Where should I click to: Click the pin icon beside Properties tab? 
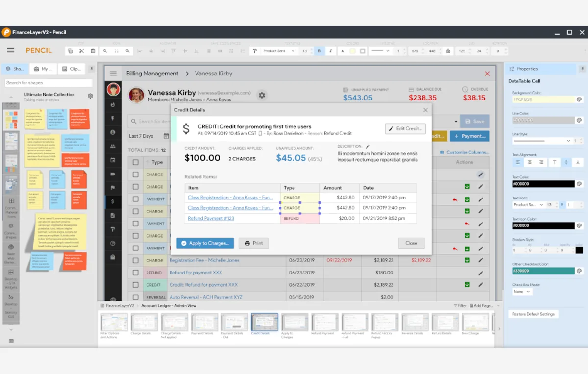pos(582,69)
